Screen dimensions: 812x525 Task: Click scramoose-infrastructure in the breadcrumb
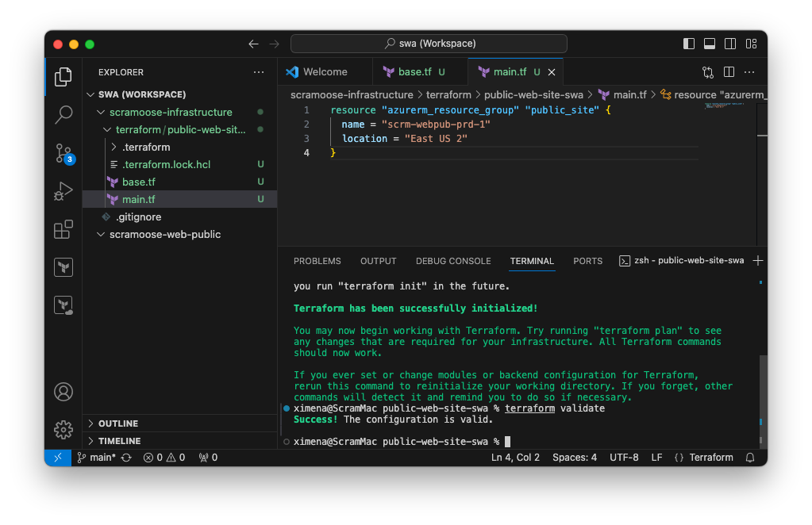click(352, 95)
